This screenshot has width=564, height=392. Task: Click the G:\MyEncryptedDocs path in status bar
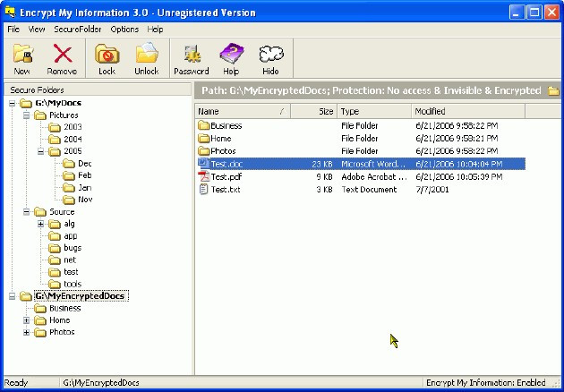[x=101, y=383]
